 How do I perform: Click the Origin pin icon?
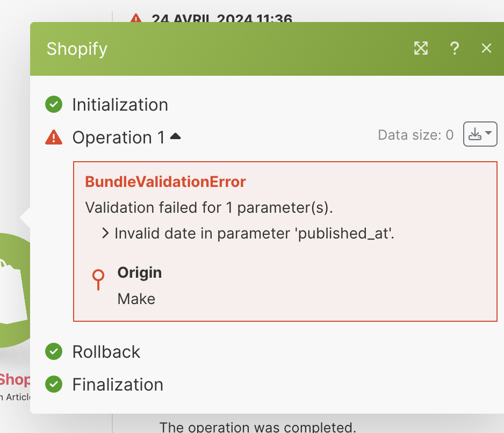[x=98, y=279]
